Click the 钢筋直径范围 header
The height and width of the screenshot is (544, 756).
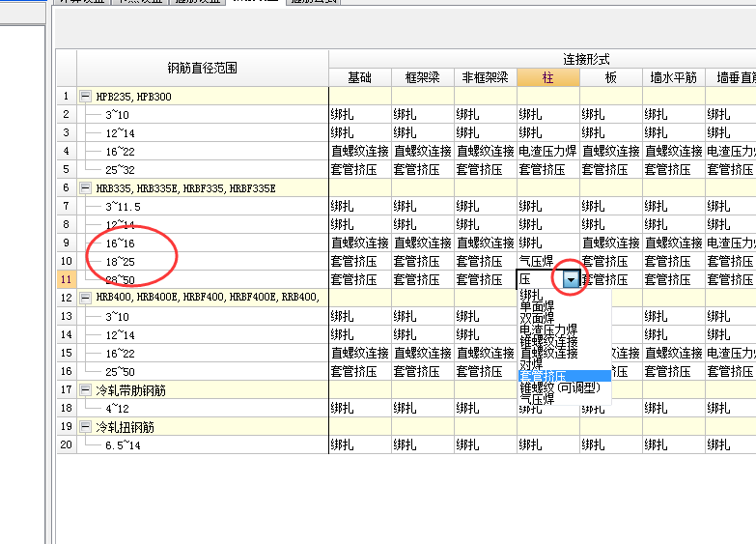(x=203, y=68)
